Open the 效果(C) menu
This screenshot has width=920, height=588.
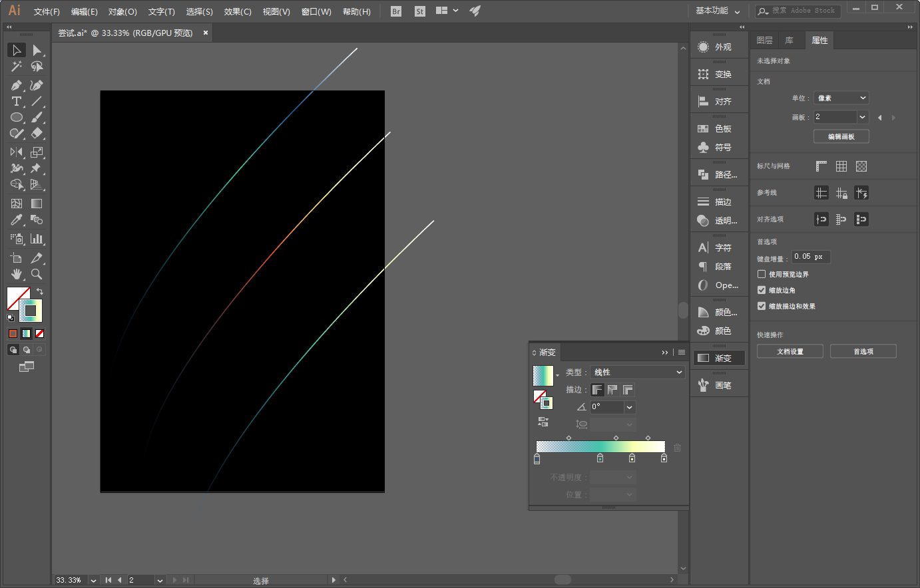[238, 11]
